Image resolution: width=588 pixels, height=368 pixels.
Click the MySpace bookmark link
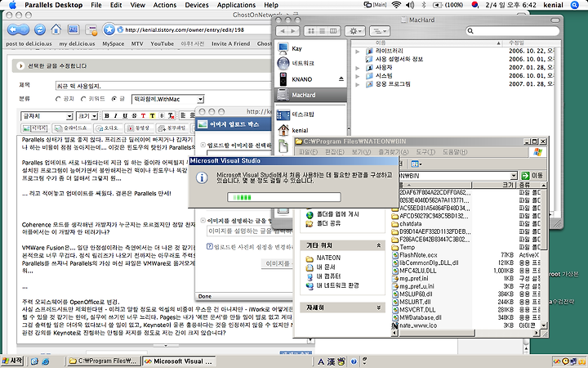114,43
